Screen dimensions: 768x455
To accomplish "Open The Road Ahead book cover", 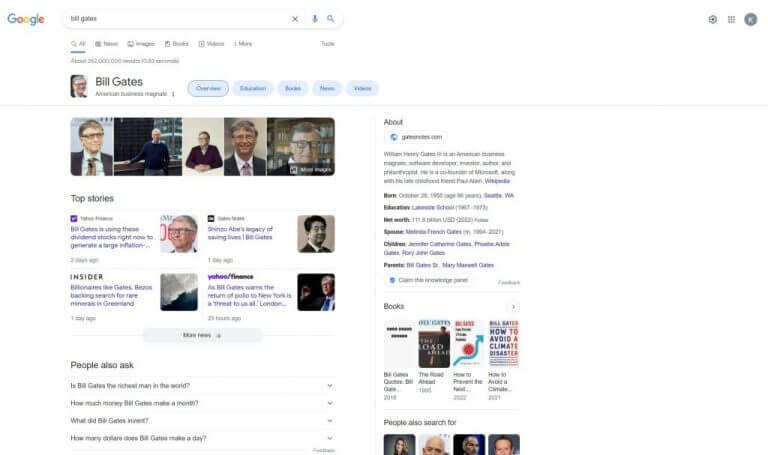I will point(434,344).
